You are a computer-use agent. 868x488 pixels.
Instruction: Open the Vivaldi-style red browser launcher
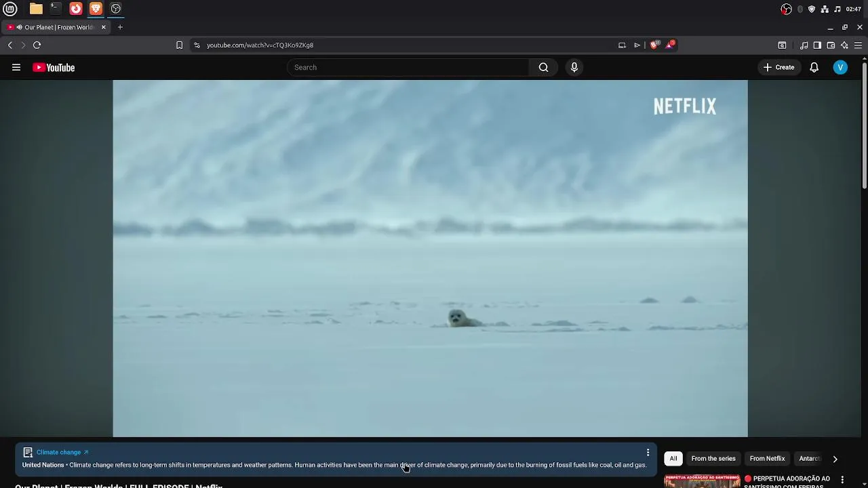coord(76,9)
